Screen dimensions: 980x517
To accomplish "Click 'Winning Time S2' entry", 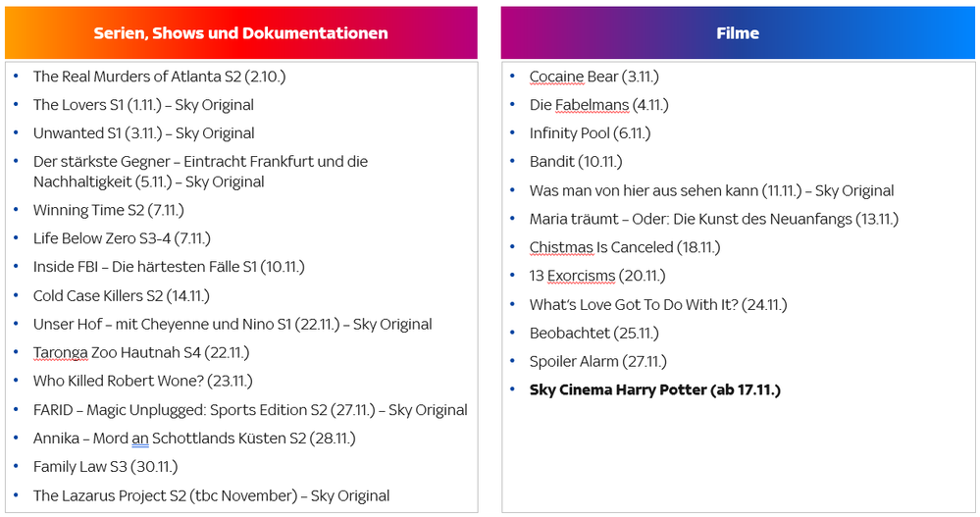I will (x=108, y=210).
